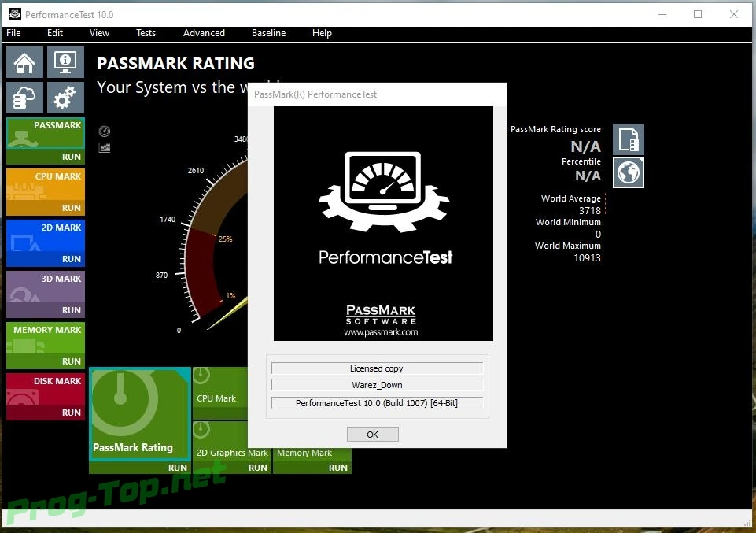
Task: Switch to the chart view icon
Action: [x=105, y=147]
